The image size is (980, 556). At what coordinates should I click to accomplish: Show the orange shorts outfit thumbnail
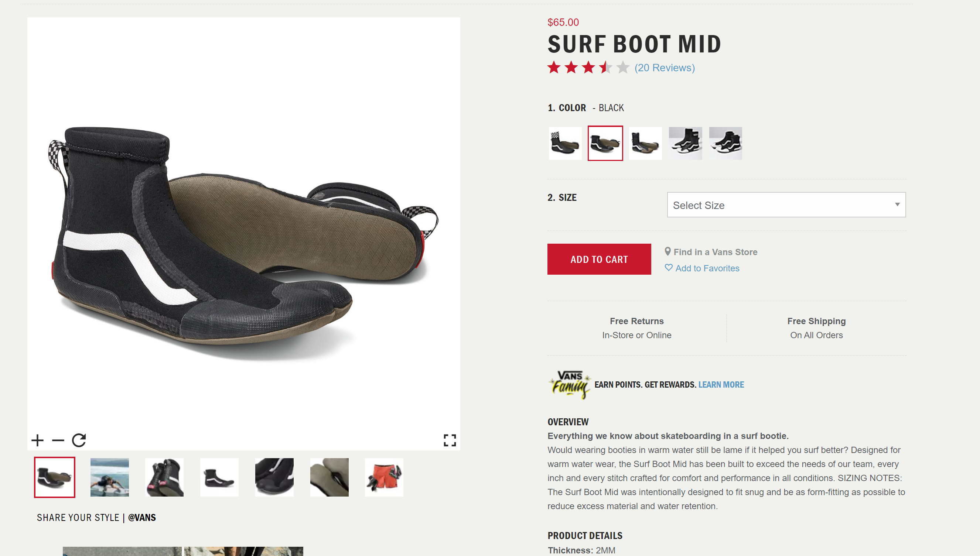(x=384, y=477)
